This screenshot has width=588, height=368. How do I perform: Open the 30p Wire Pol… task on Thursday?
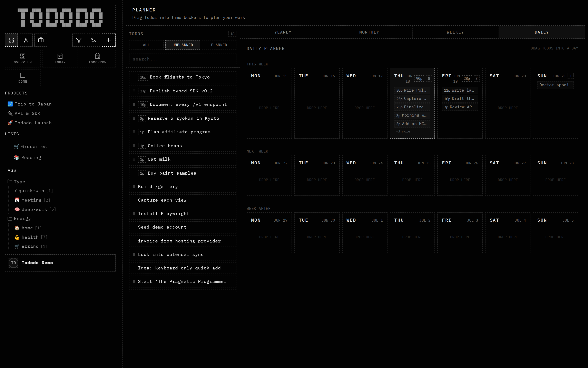pos(412,90)
